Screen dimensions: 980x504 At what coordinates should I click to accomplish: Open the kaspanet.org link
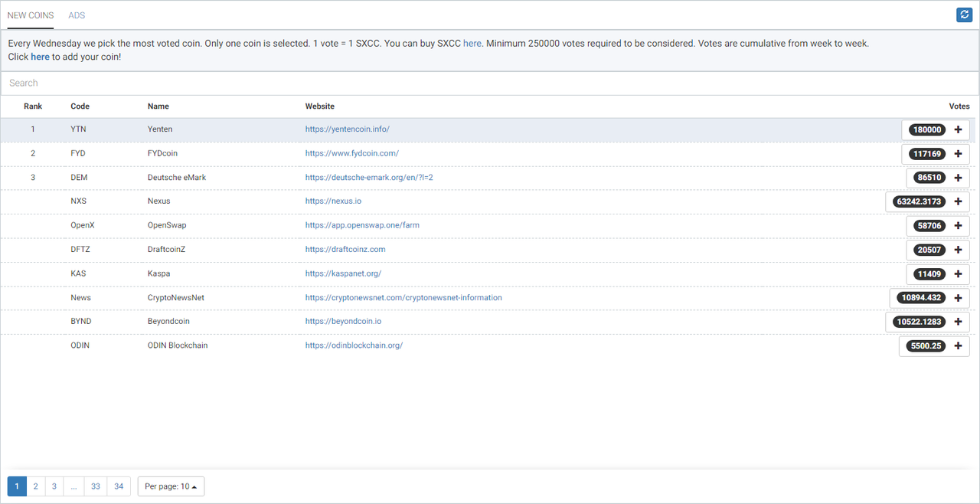coord(343,273)
